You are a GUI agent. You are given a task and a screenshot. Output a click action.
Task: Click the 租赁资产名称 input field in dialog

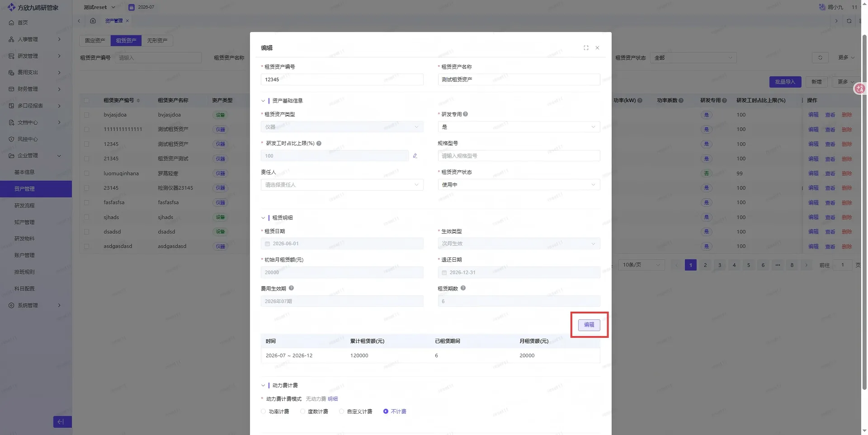[519, 80]
